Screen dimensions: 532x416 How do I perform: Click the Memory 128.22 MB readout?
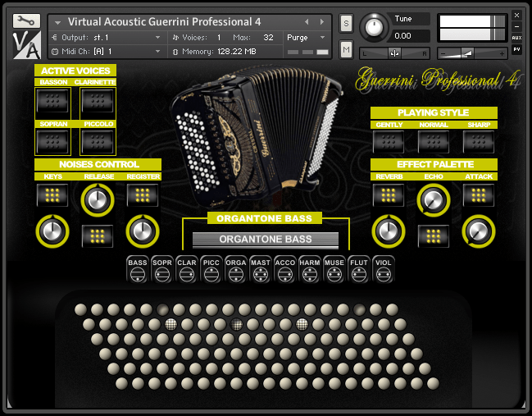[236, 52]
